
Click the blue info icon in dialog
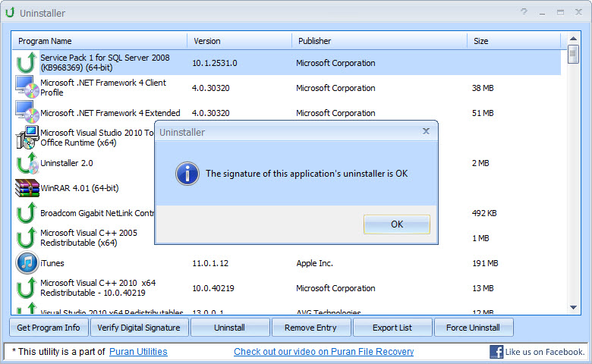pos(187,174)
